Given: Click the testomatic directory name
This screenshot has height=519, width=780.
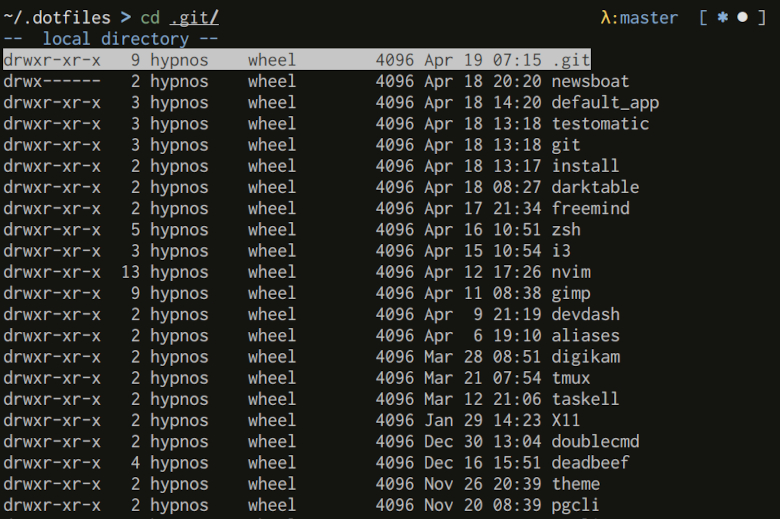Looking at the screenshot, I should click(x=600, y=123).
